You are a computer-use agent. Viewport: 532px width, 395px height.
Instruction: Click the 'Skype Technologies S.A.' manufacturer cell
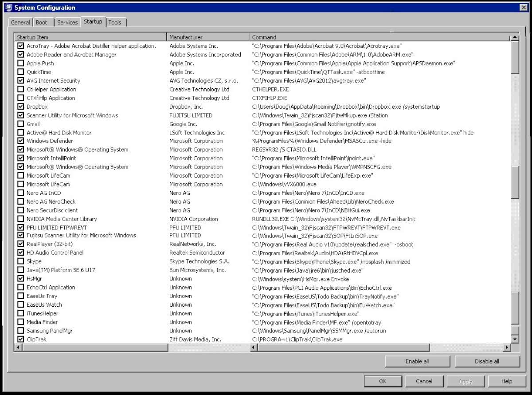pos(199,261)
